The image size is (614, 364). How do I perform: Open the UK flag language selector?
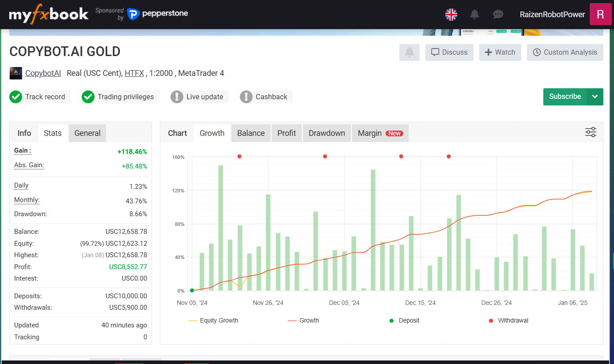click(451, 15)
